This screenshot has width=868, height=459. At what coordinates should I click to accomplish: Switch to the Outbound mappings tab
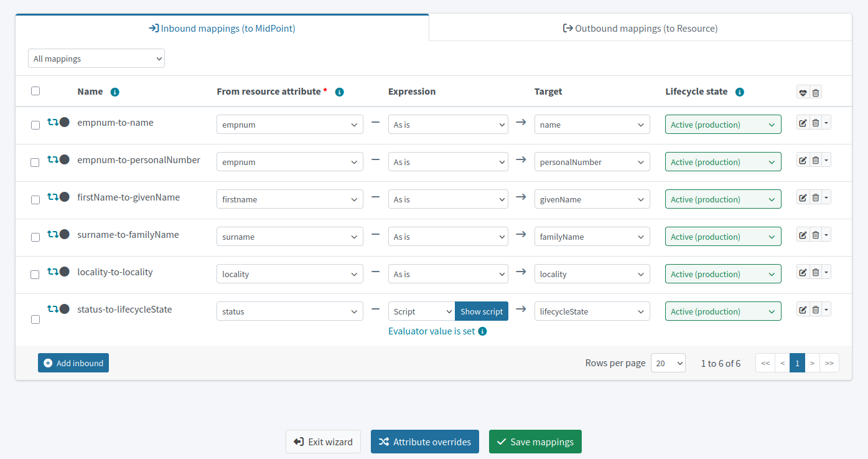pyautogui.click(x=640, y=28)
